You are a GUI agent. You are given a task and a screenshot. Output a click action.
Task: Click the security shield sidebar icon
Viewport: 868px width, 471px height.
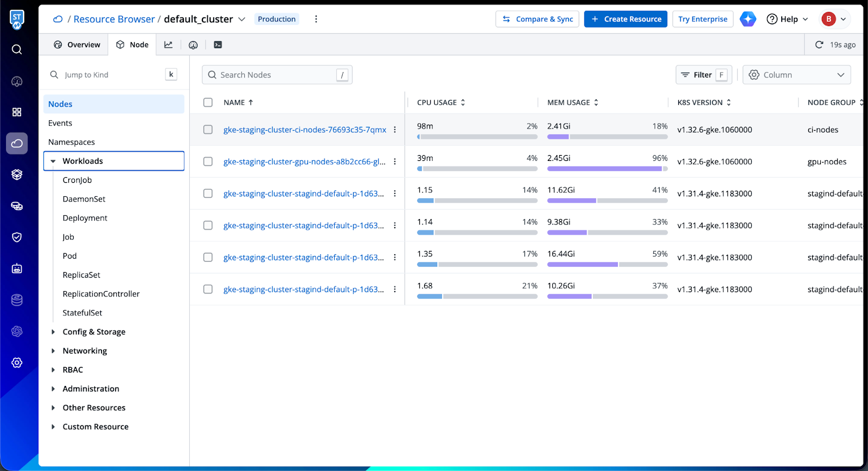(x=17, y=237)
